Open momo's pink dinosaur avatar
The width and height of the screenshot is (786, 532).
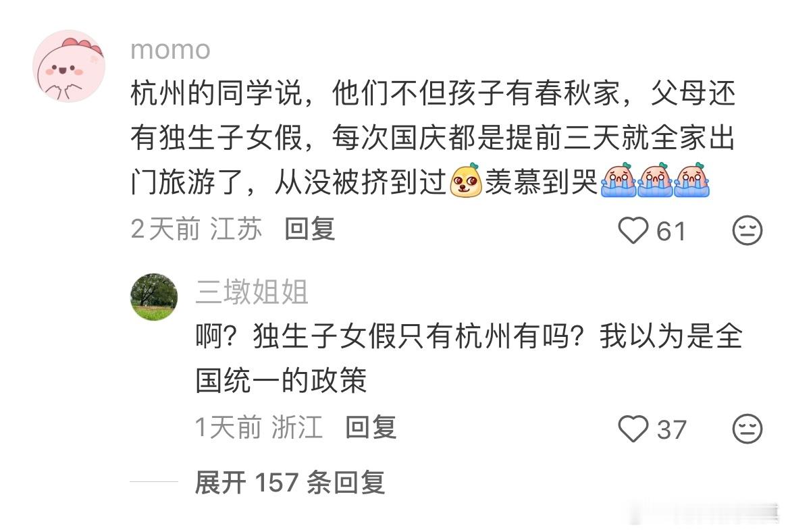coord(69,65)
